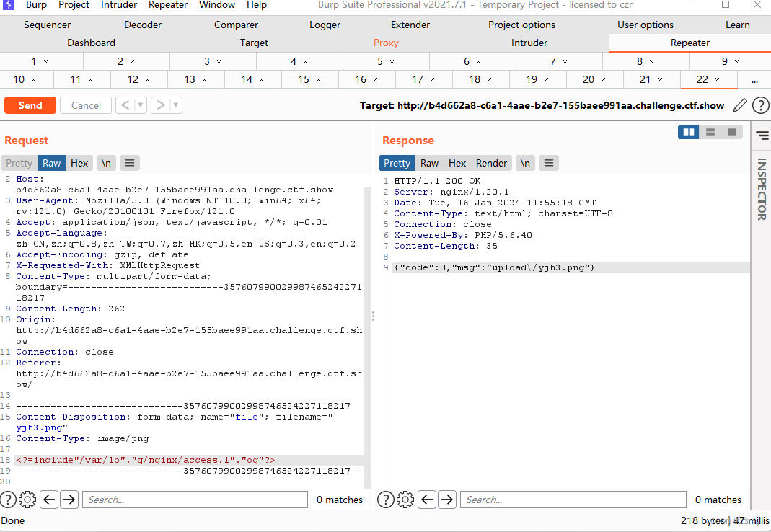Screen dimensions: 771x532
Task: Click the request search field
Action: [x=195, y=500]
